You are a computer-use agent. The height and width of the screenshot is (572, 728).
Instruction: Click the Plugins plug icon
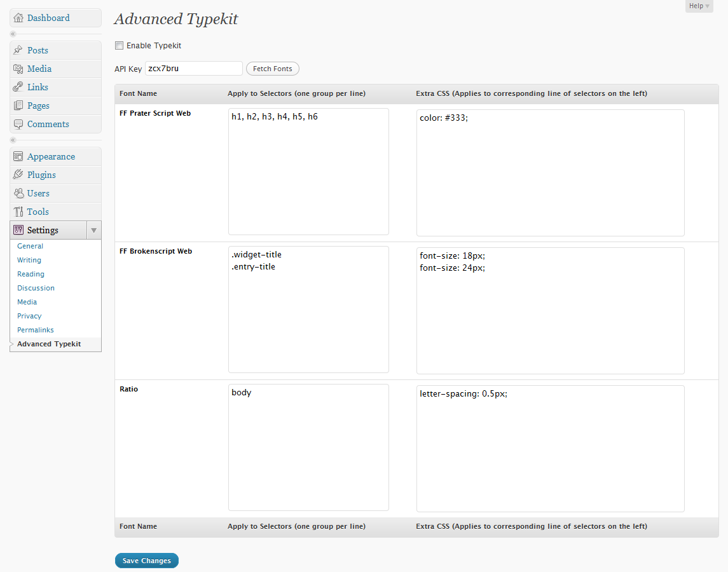[x=18, y=175]
